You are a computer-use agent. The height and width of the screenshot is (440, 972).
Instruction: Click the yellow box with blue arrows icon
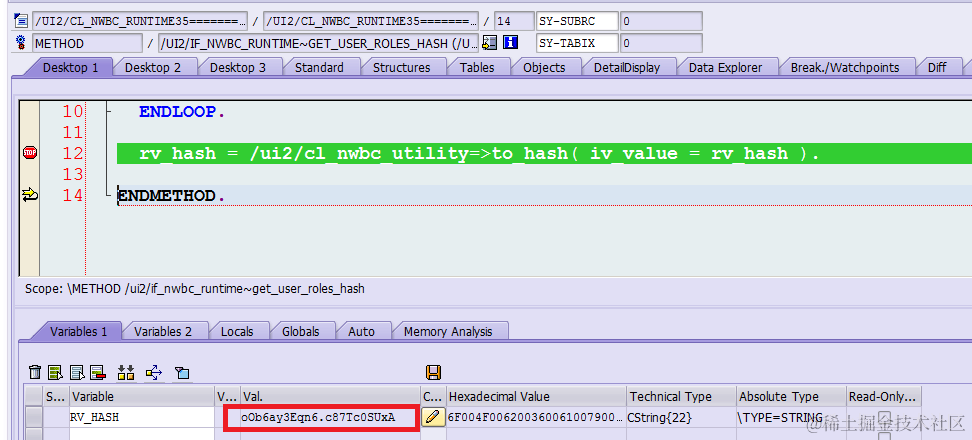pos(154,372)
